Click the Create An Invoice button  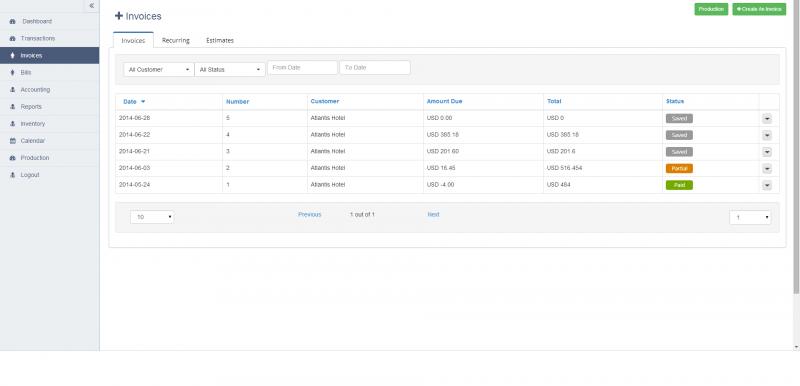pos(759,9)
